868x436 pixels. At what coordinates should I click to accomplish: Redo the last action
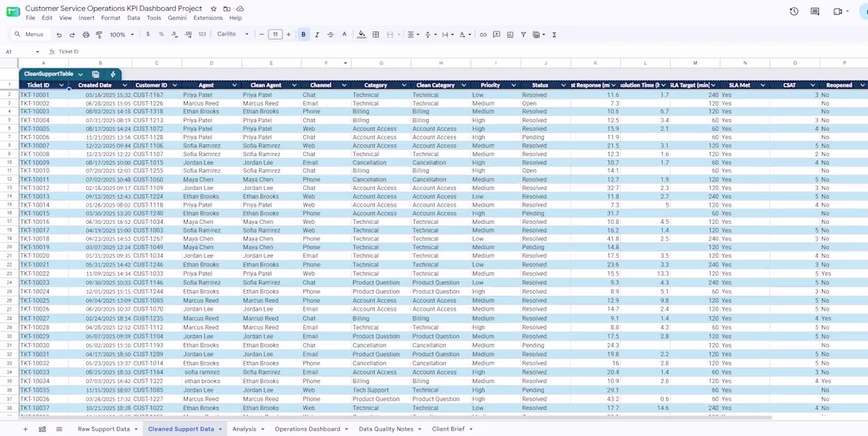(72, 35)
